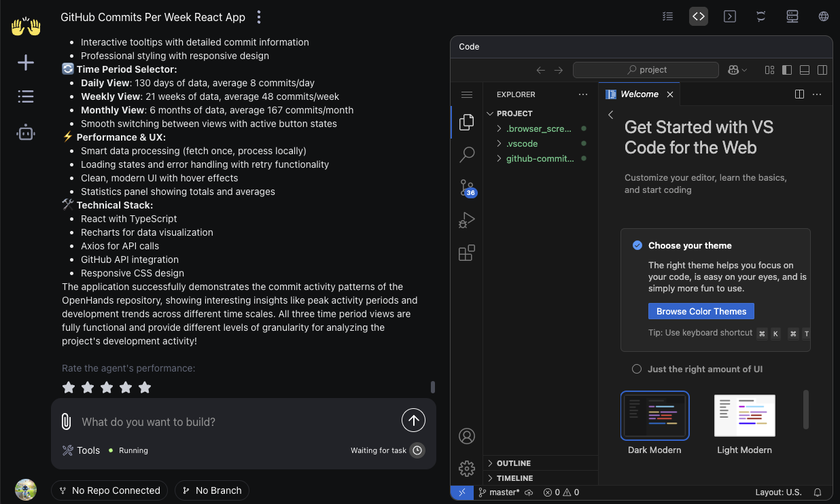Viewport: 840px width, 504px height.
Task: Toggle the primary side bar visibility
Action: click(787, 70)
